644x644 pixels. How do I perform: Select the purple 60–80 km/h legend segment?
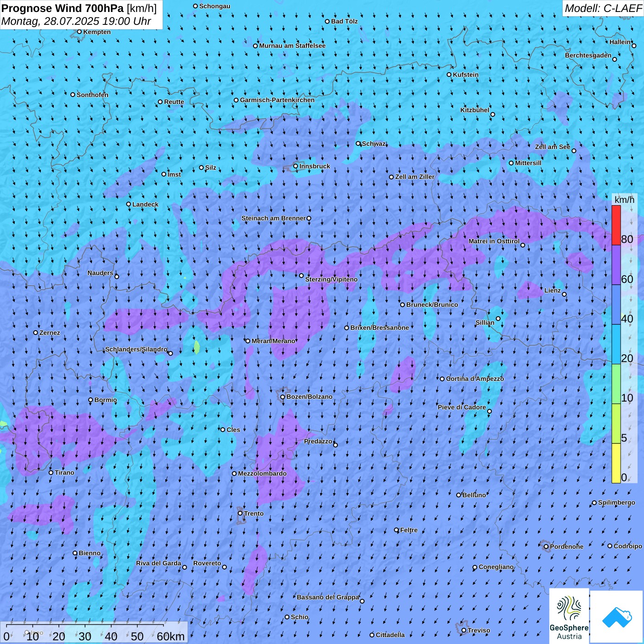click(x=616, y=265)
